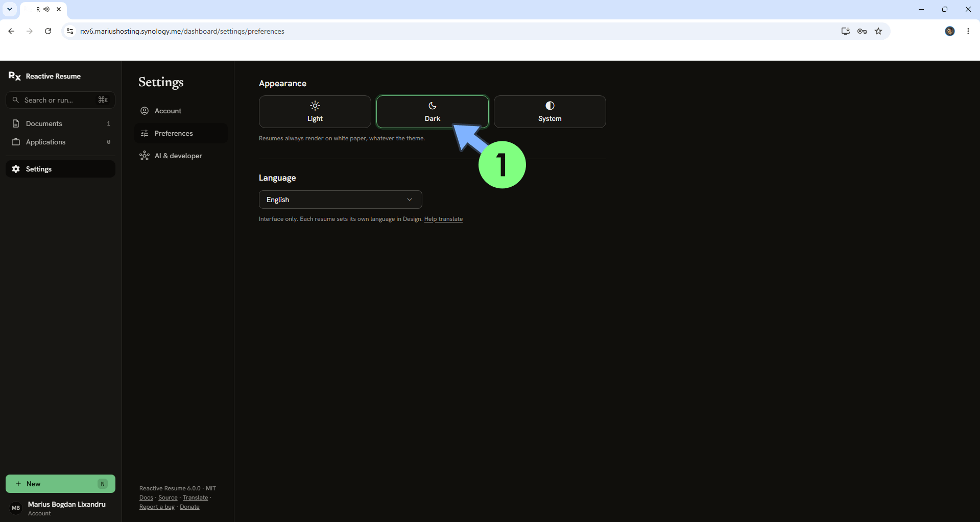Click the forward navigation arrow

tap(30, 31)
